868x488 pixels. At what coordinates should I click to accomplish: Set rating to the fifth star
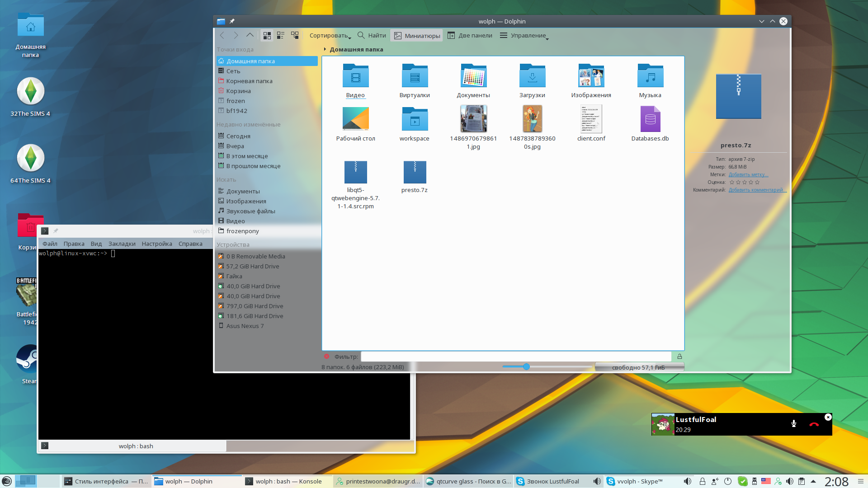pyautogui.click(x=757, y=182)
